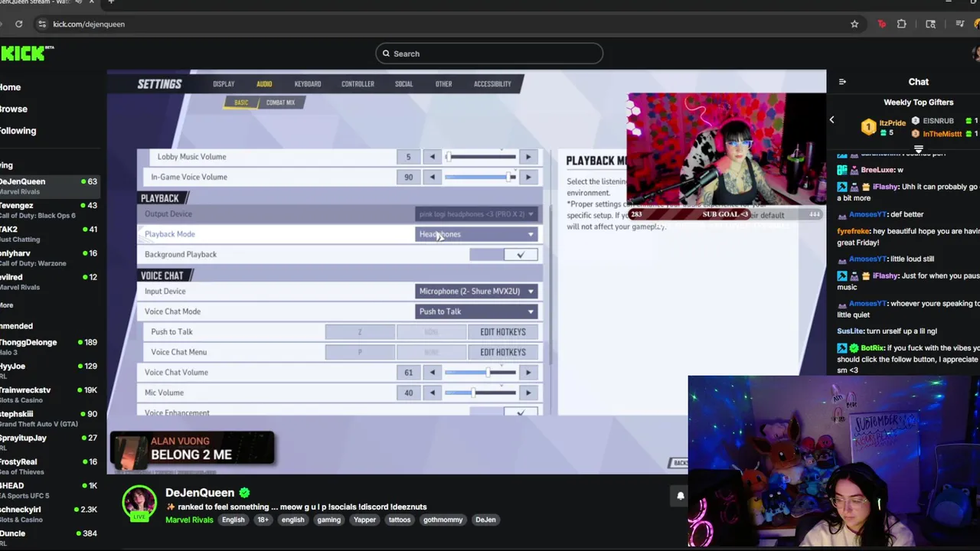Screen dimensions: 980x551
Task: Open the Marvel Rivals category link
Action: click(189, 520)
